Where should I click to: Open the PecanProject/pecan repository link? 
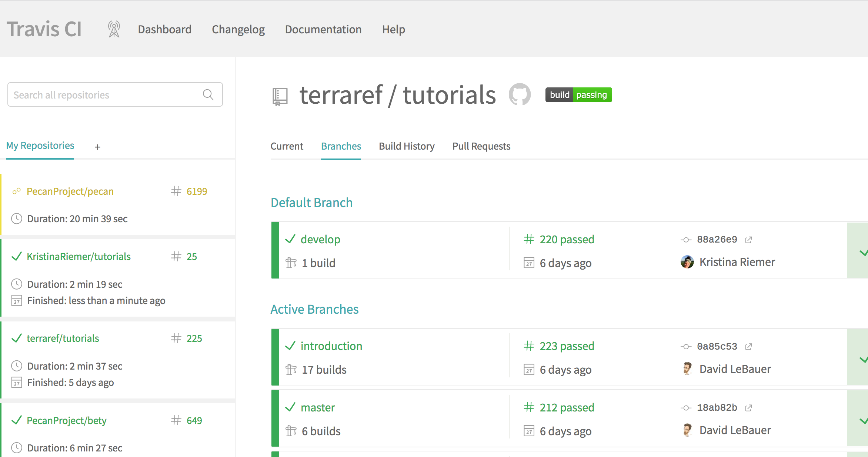70,191
